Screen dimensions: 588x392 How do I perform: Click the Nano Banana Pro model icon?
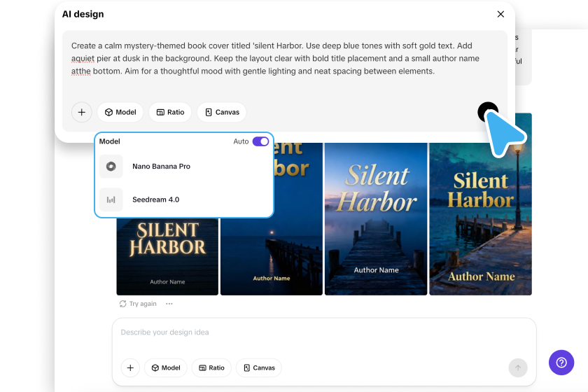pyautogui.click(x=111, y=166)
